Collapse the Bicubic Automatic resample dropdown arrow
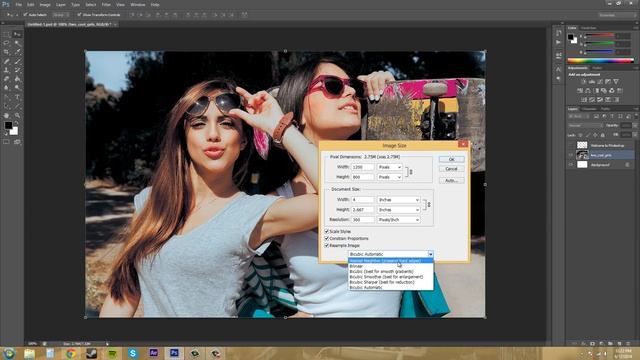The width and height of the screenshot is (640, 360). click(x=430, y=254)
